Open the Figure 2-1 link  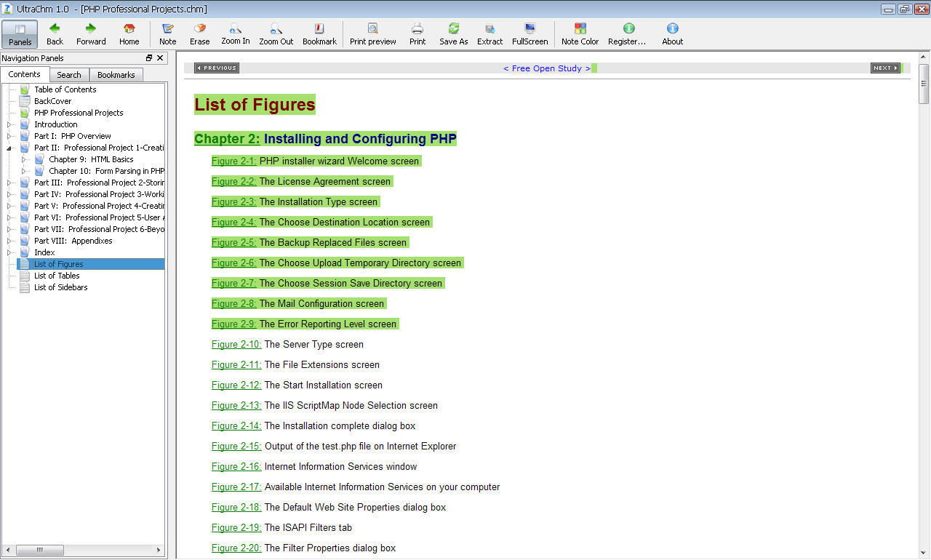[234, 161]
